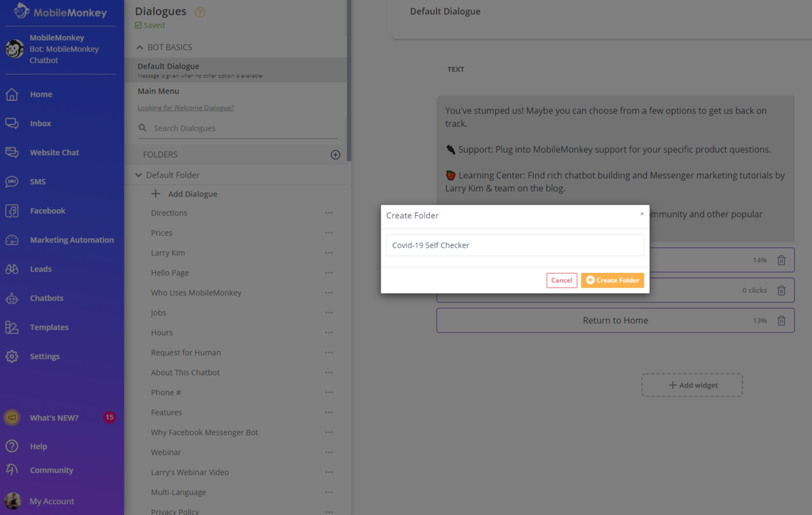Click the magnifier in Search Dialogues
The width and height of the screenshot is (812, 515).
142,128
